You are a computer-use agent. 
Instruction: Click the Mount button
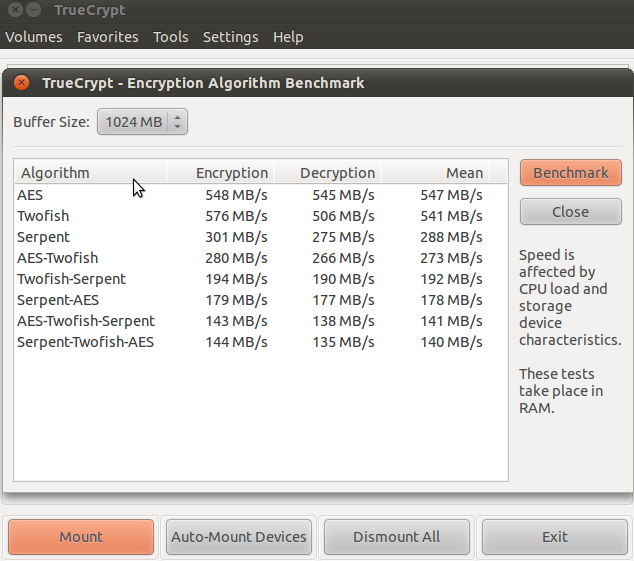tap(81, 537)
